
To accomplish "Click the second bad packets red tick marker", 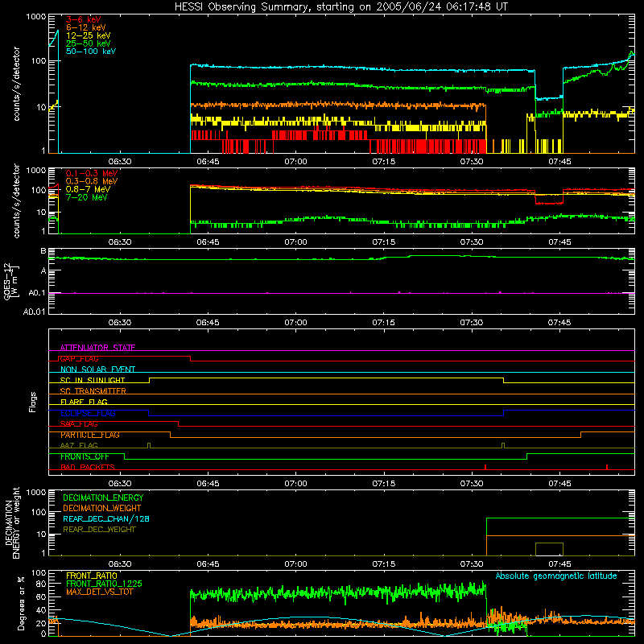I will (x=607, y=467).
